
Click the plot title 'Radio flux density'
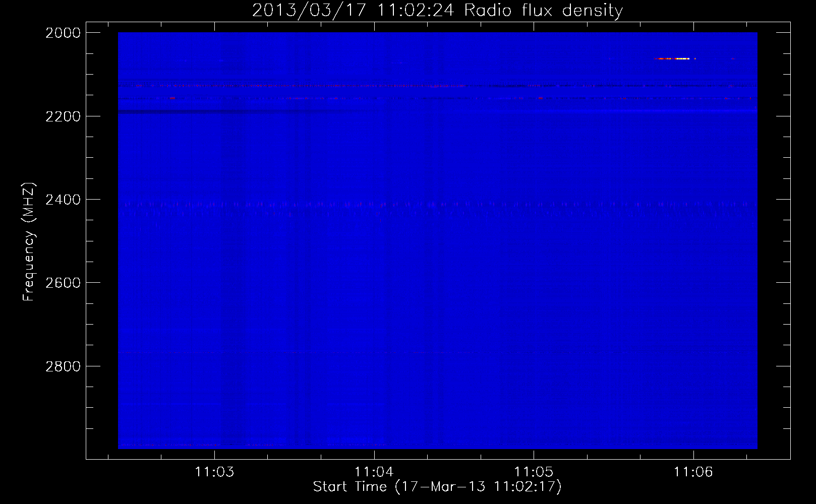pos(543,11)
